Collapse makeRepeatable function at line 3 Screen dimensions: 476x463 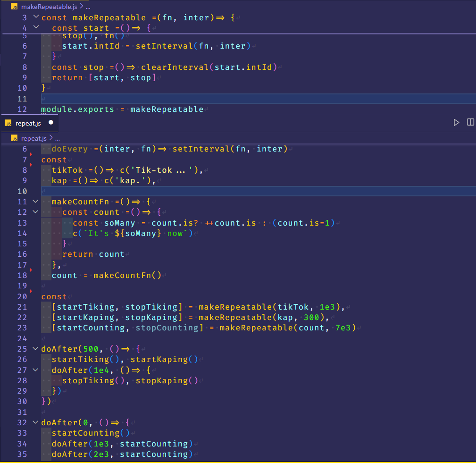coord(36,17)
